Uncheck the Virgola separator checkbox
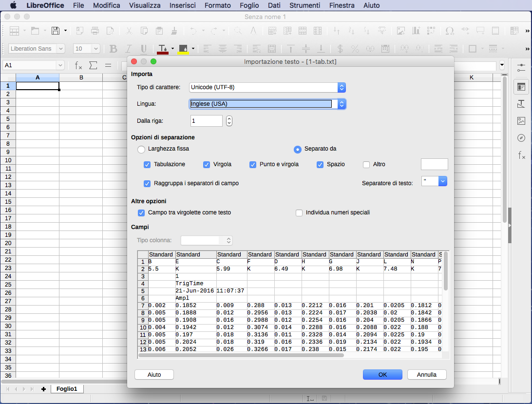532x404 pixels. [207, 164]
